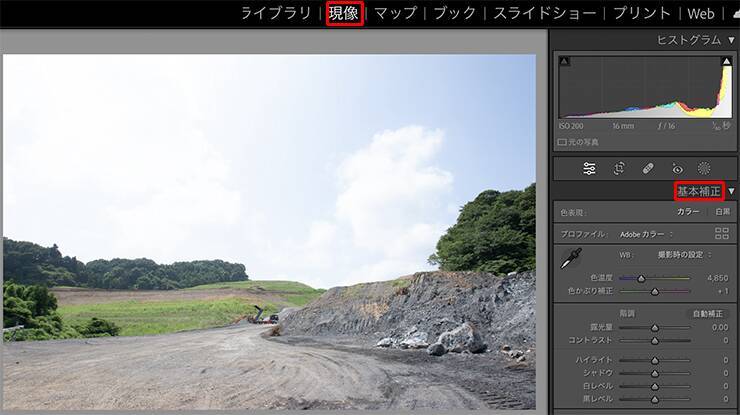740x415 pixels.
Task: Select the Edit sliders icon in tool strip
Action: coord(590,168)
